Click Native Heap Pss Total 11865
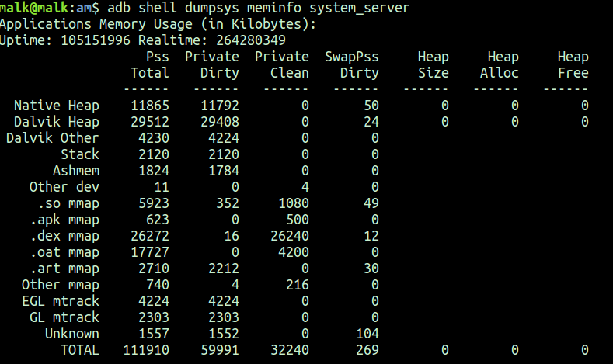The width and height of the screenshot is (613, 364). [150, 106]
